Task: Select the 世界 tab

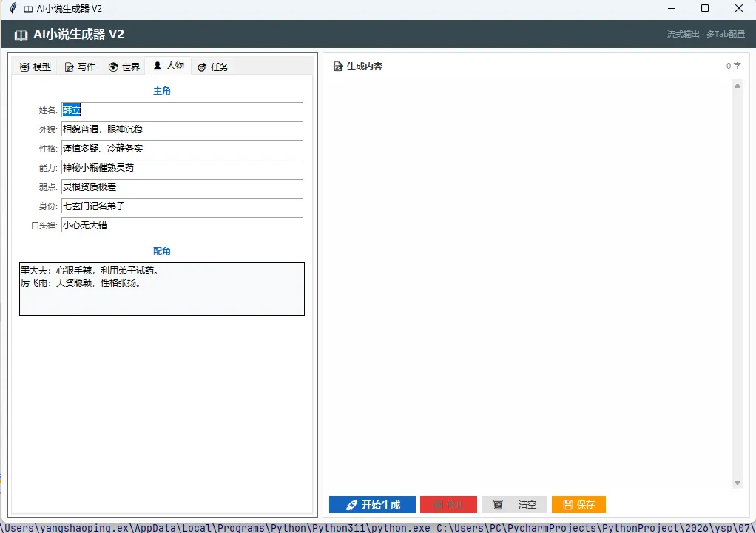Action: coord(124,67)
